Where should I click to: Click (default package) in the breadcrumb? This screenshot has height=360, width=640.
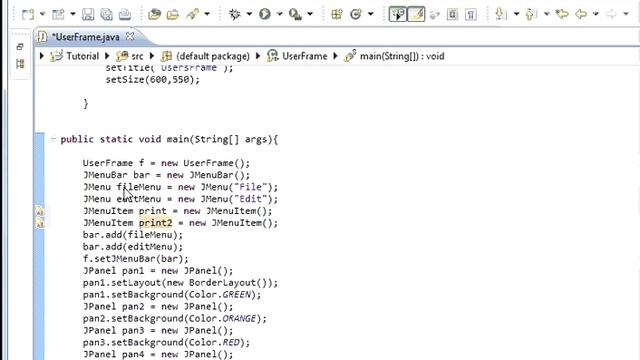coord(213,56)
